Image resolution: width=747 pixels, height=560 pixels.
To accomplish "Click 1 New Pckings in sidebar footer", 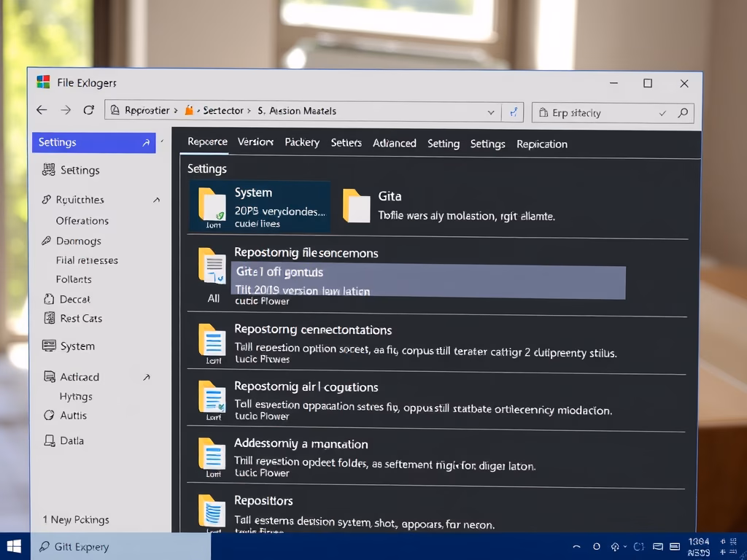I will (x=76, y=519).
